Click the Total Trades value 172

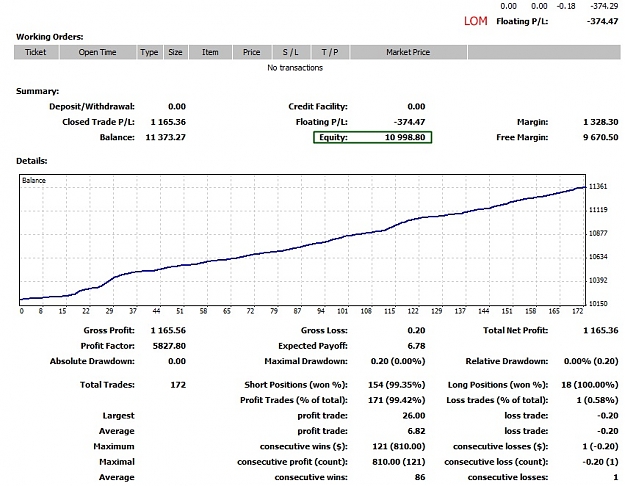[x=178, y=385]
